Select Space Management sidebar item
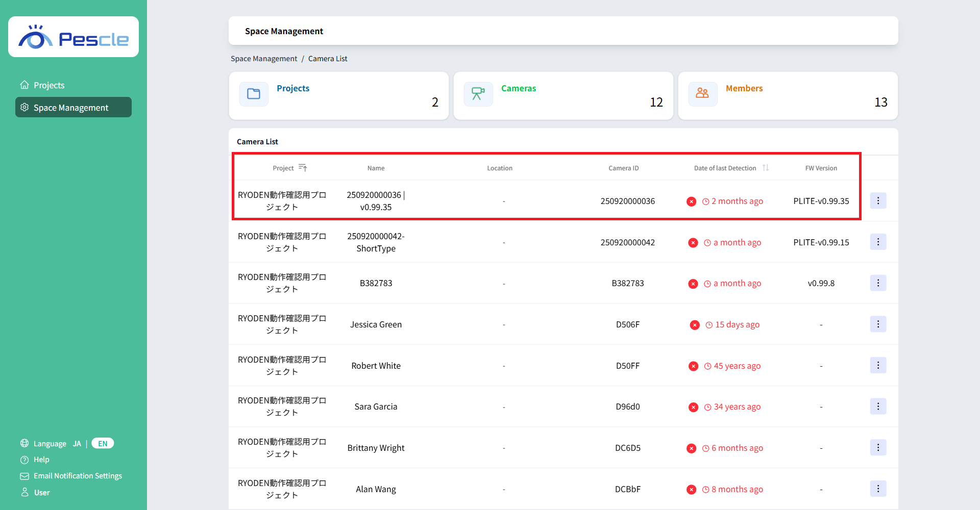 click(71, 108)
